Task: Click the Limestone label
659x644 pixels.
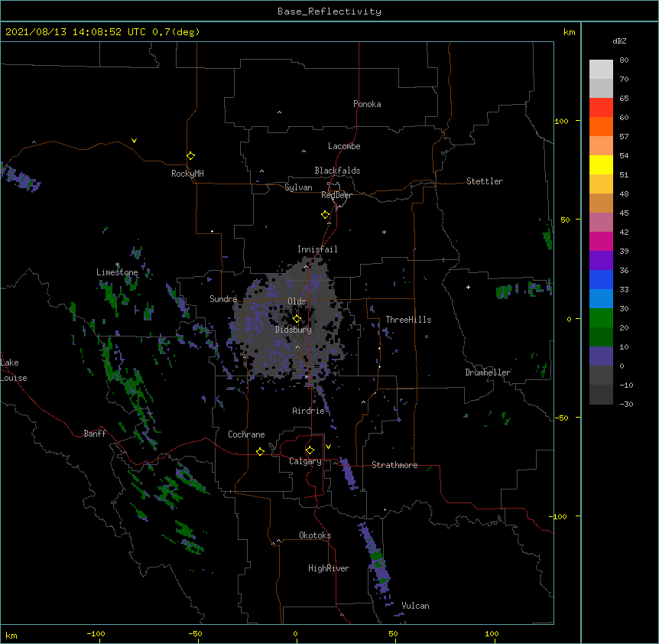Action: pyautogui.click(x=117, y=272)
